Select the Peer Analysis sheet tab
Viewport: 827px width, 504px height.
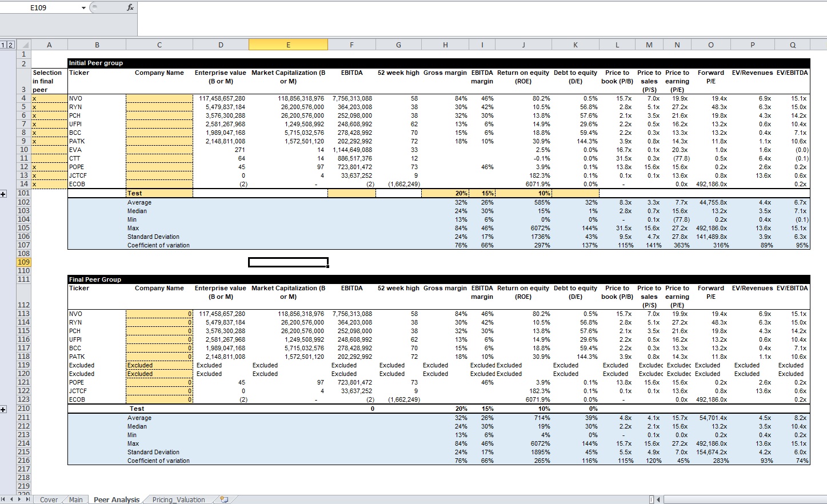[x=117, y=499]
